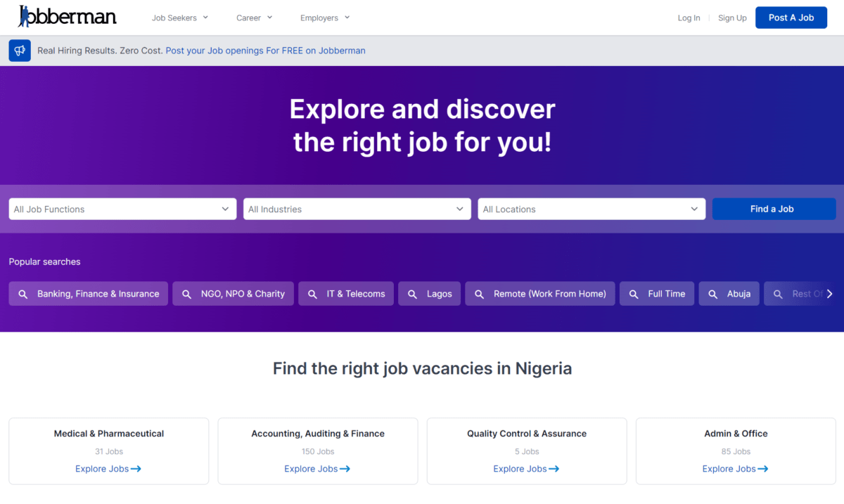
Task: Open the Sign Up link
Action: coord(732,18)
